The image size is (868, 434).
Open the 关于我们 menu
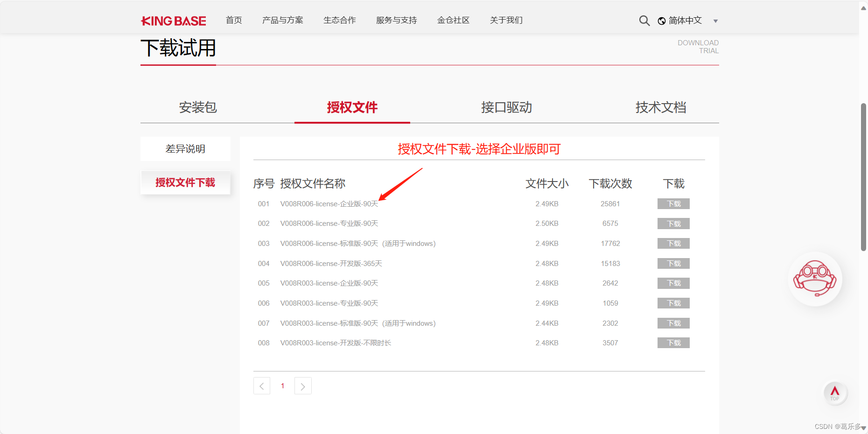click(506, 20)
